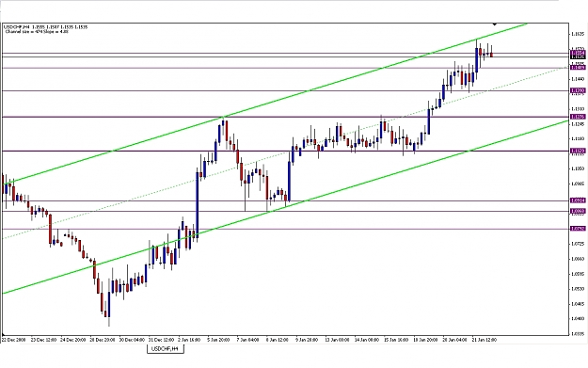Click the 9 Jan 20:00 time label

(x=307, y=340)
